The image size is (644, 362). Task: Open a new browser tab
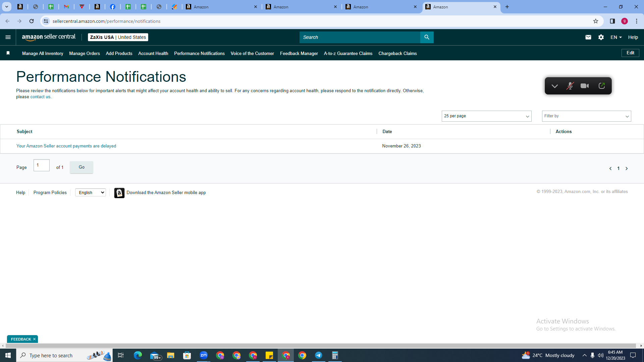click(507, 7)
